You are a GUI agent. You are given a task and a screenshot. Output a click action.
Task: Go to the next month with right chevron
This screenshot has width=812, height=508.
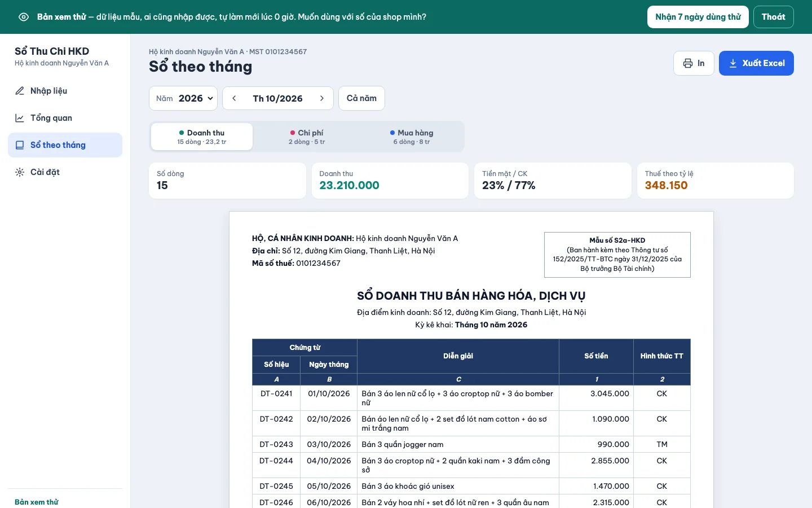pos(322,98)
